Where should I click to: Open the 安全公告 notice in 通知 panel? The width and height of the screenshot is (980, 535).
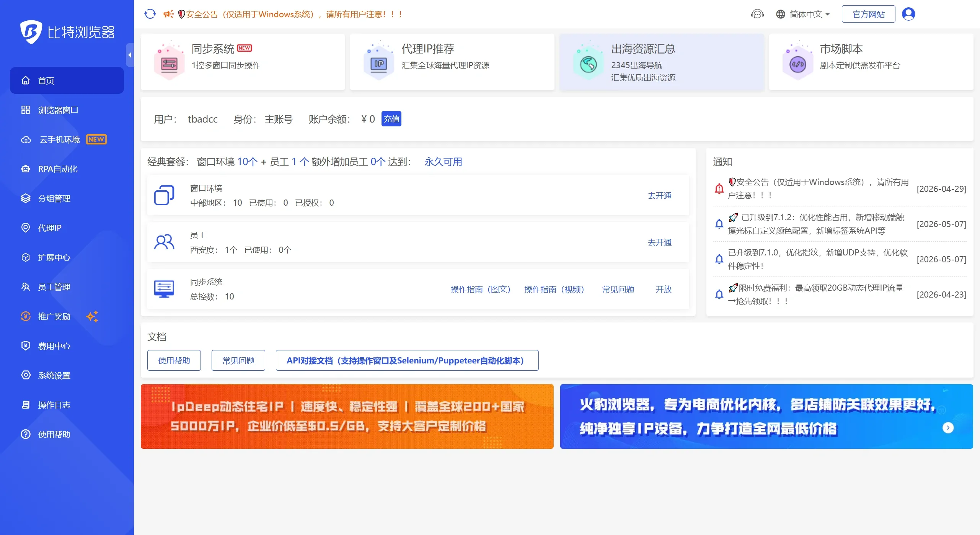[818, 189]
